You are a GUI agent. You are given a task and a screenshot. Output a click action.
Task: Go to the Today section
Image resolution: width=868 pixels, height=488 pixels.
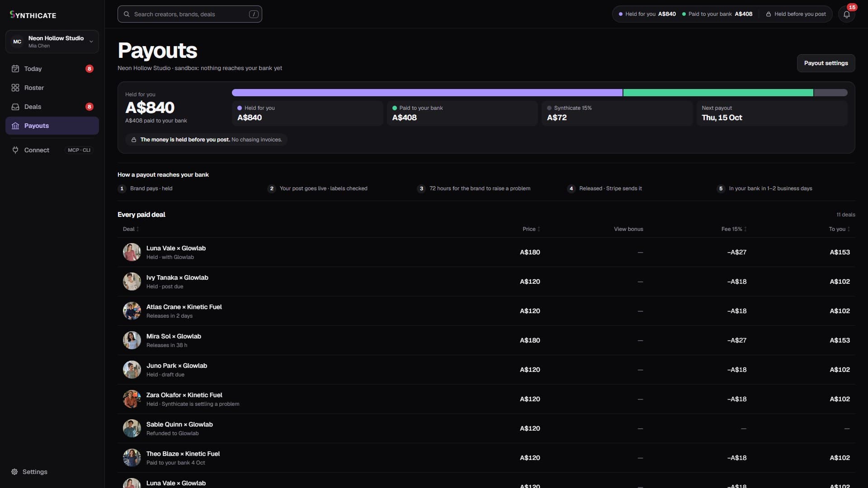[x=52, y=69]
